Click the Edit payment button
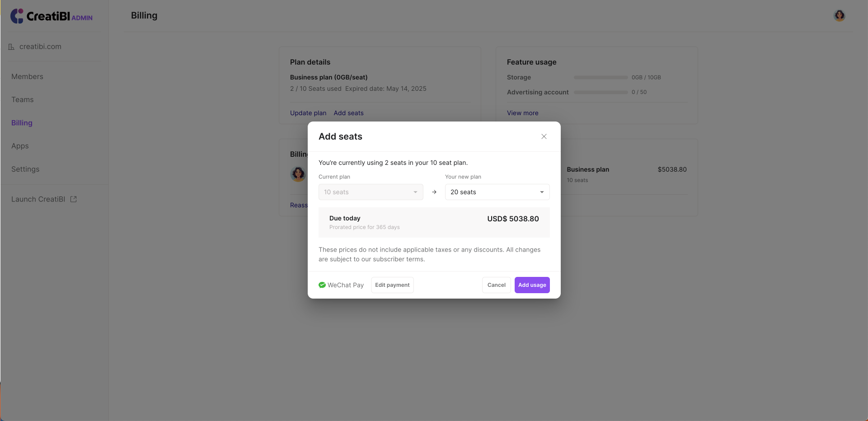This screenshot has height=421, width=868. coord(392,285)
